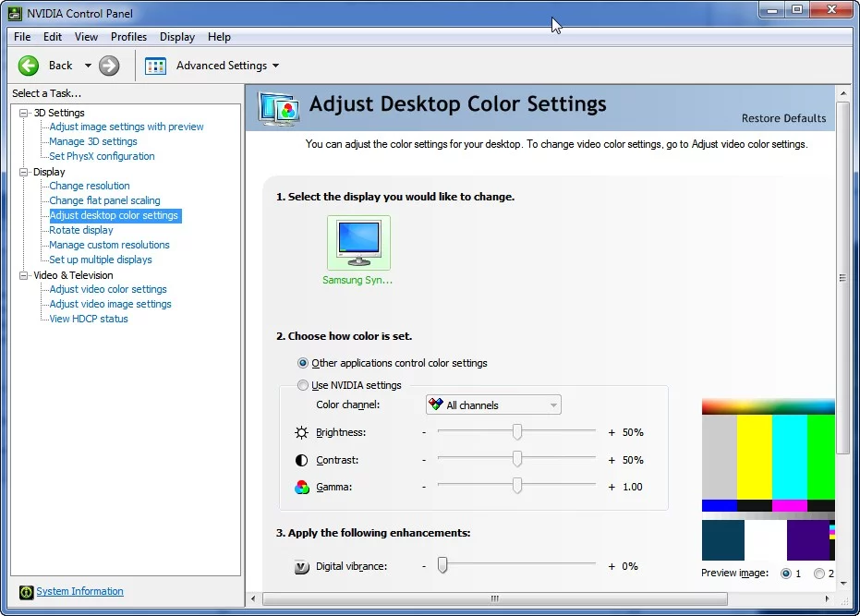Viewport: 860px width, 616px height.
Task: Click the brightness minus sign
Action: 424,433
